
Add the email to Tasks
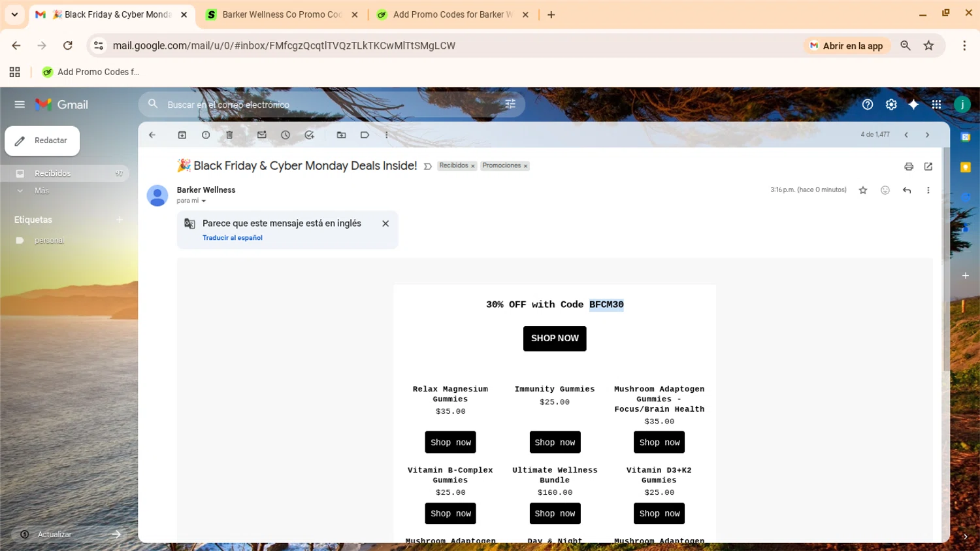[x=309, y=135]
